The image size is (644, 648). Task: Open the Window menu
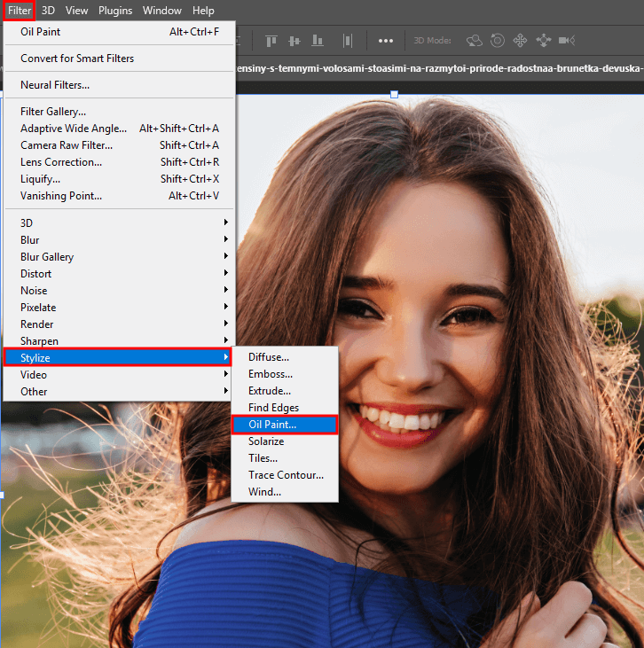point(161,11)
